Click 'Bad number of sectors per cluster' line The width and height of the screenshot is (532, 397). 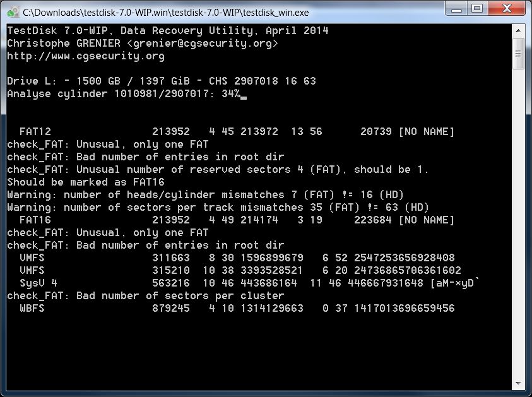click(x=146, y=295)
